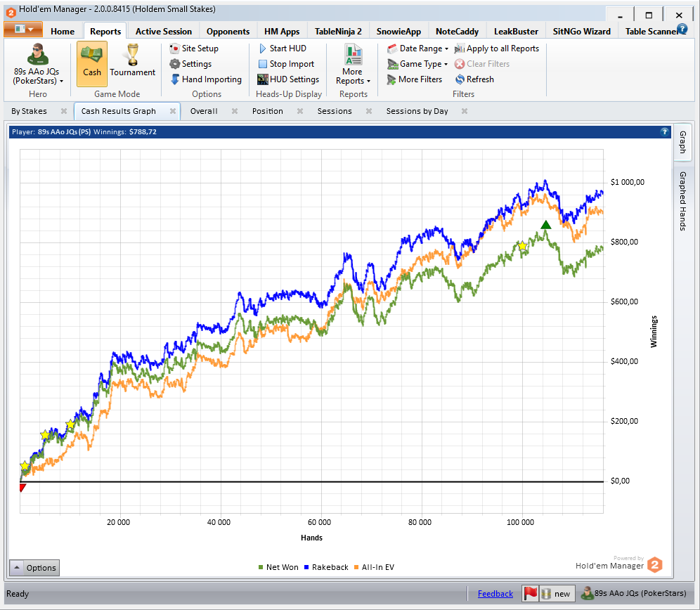Close the Cash Results Graph tab
The height and width of the screenshot is (610, 700).
coord(173,111)
